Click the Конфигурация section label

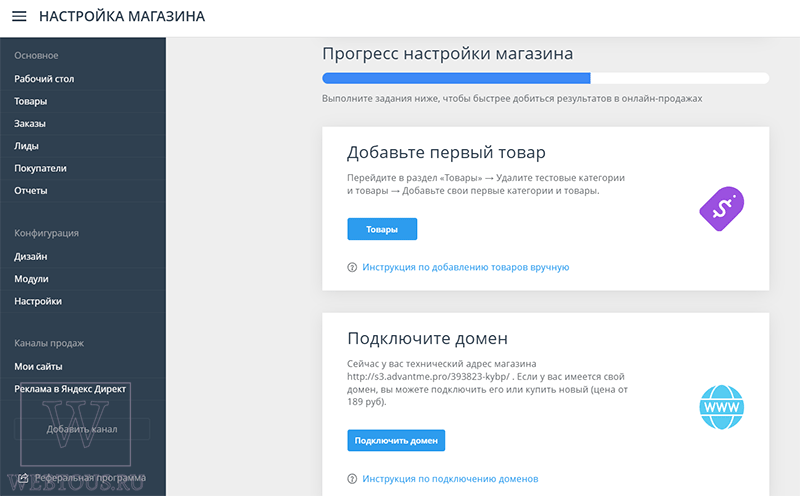tap(46, 233)
